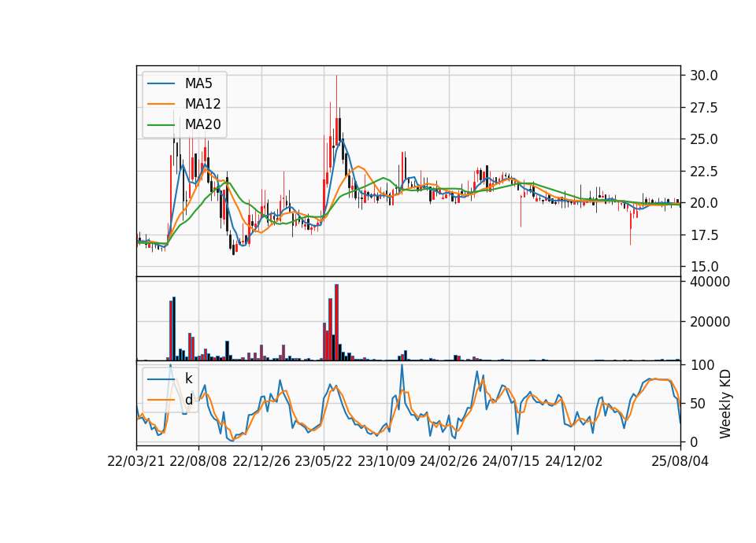Click the 50 KD axis tick
756x543 pixels.
click(698, 403)
